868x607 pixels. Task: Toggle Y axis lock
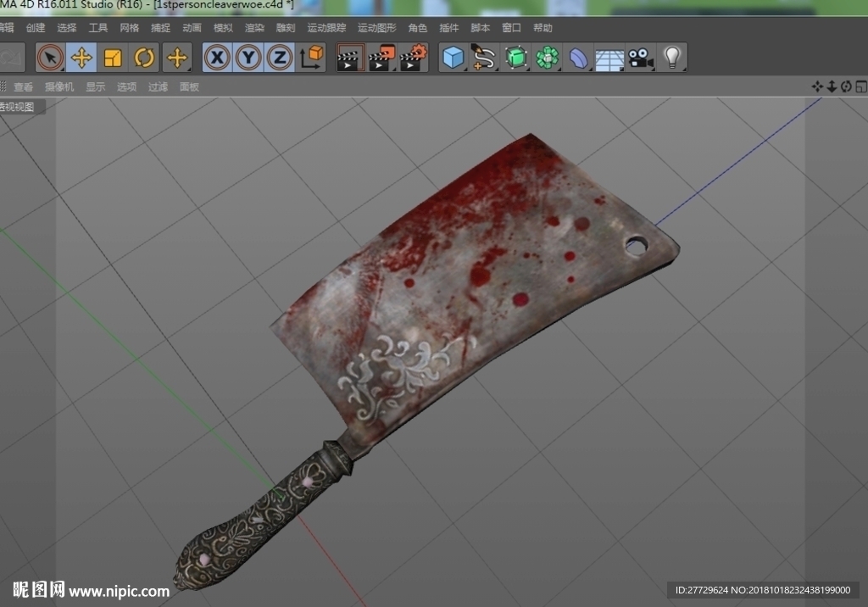[x=248, y=58]
